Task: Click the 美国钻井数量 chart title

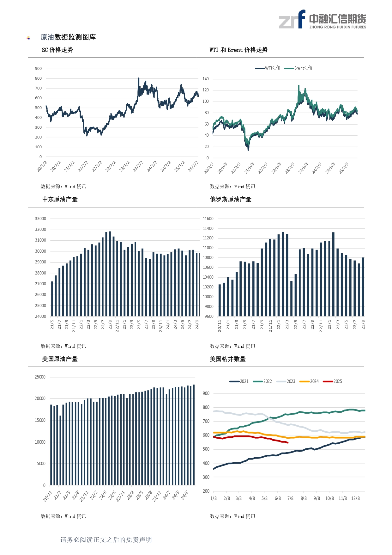Action: pyautogui.click(x=228, y=359)
